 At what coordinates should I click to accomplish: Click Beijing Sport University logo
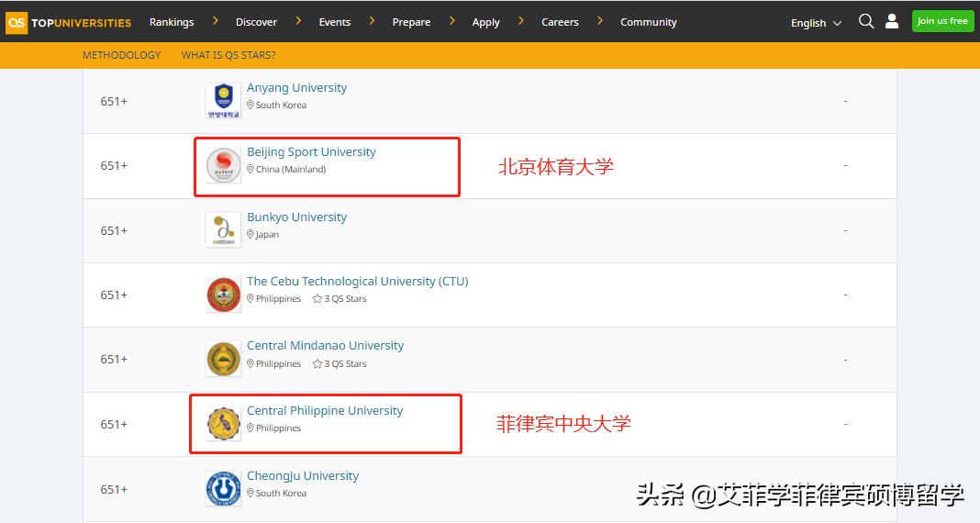point(223,165)
